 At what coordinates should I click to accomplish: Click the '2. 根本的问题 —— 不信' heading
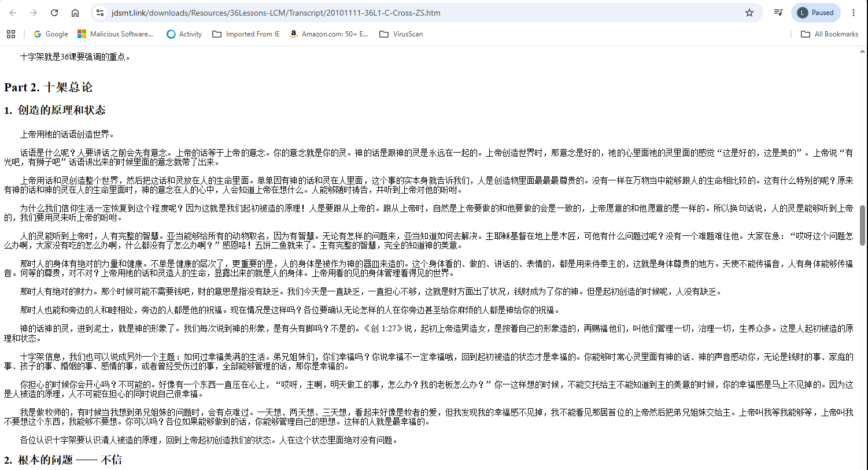63,460
